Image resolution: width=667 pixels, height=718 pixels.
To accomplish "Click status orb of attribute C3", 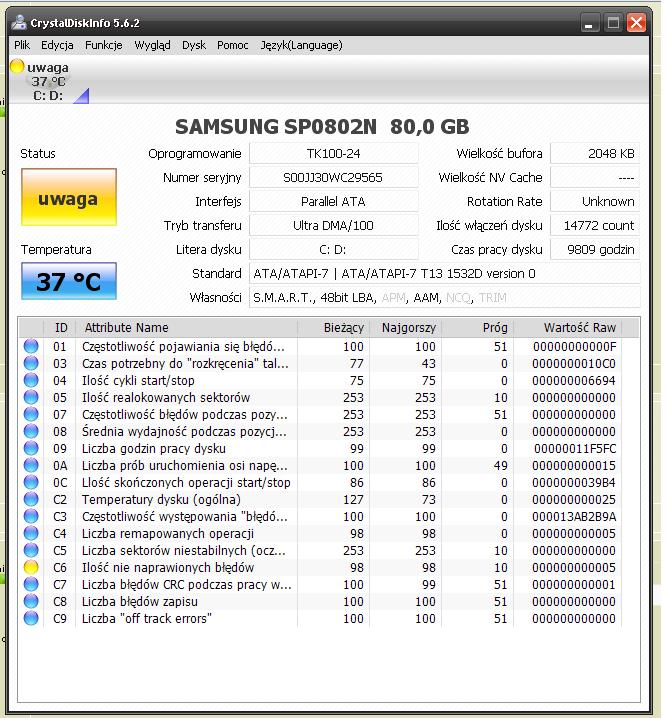I will [x=31, y=516].
